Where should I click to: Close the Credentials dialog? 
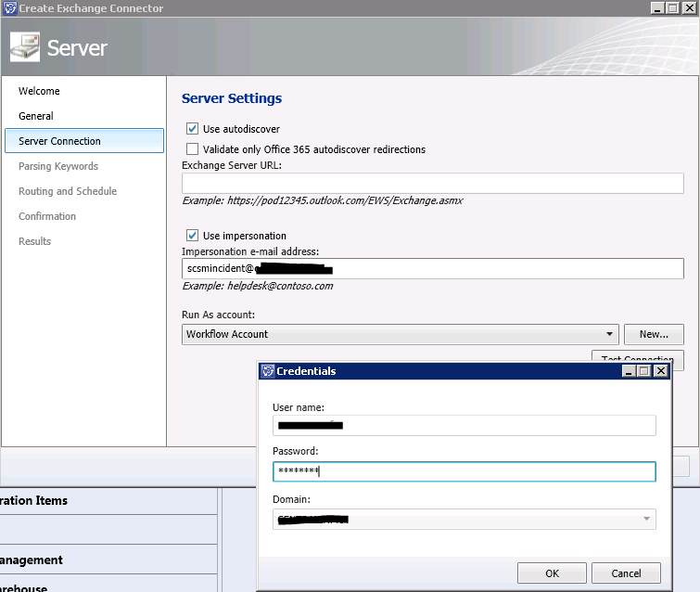coord(660,371)
